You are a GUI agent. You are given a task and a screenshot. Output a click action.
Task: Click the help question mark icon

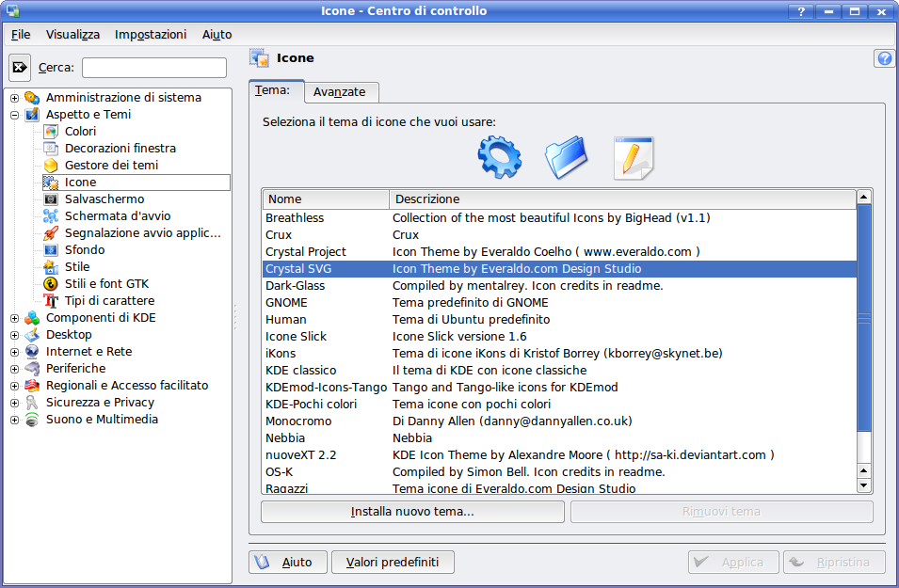[x=884, y=58]
